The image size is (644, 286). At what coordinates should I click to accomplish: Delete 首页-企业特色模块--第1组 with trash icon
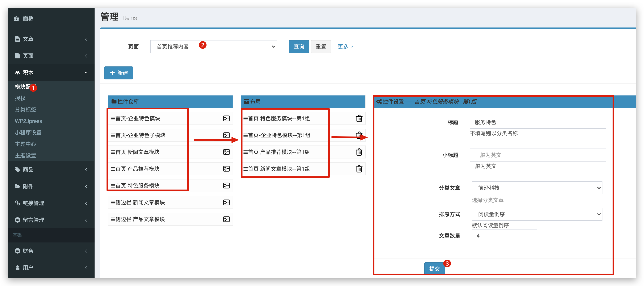point(359,135)
